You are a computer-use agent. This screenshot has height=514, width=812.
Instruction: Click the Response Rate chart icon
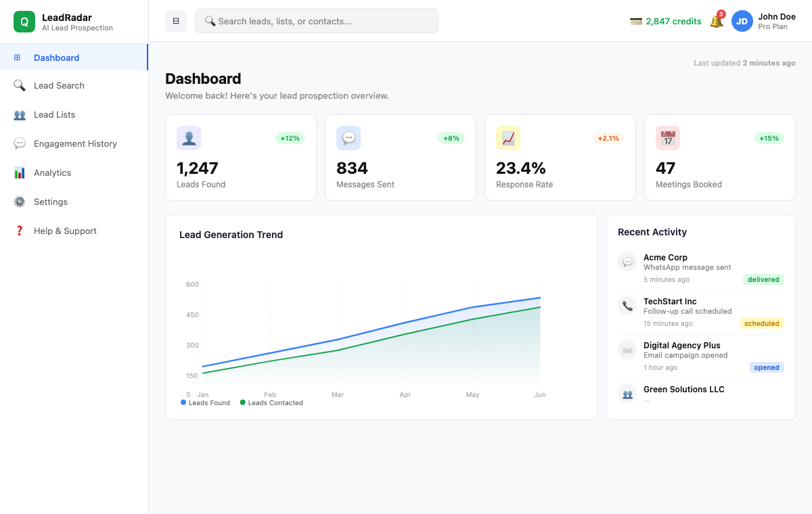tap(508, 138)
